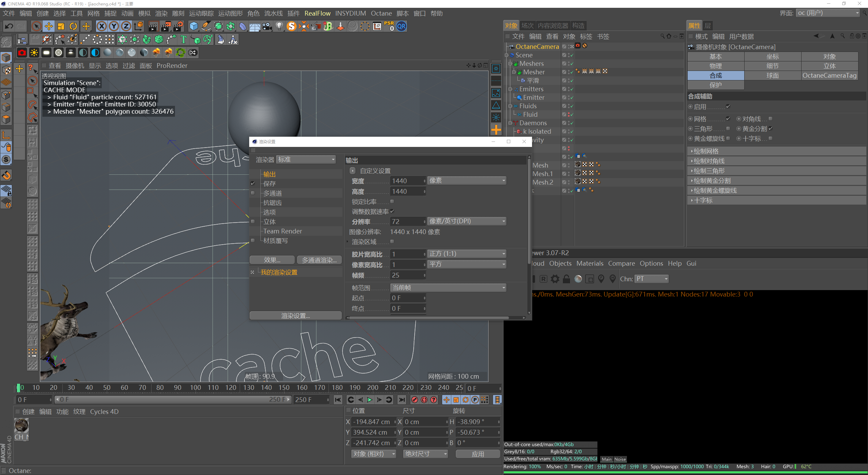Screen dimensions: 868x475
Task: Toggle the 对角线 checkbox
Action: click(770, 119)
